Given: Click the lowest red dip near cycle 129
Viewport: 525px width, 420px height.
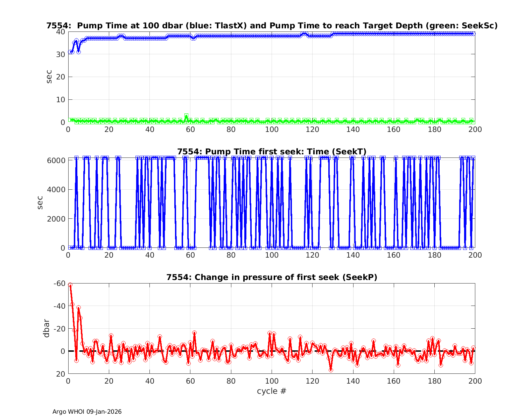Looking at the screenshot, I should [331, 370].
